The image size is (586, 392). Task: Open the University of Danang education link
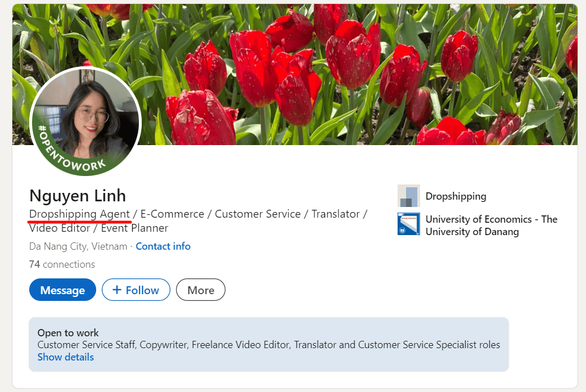[491, 225]
